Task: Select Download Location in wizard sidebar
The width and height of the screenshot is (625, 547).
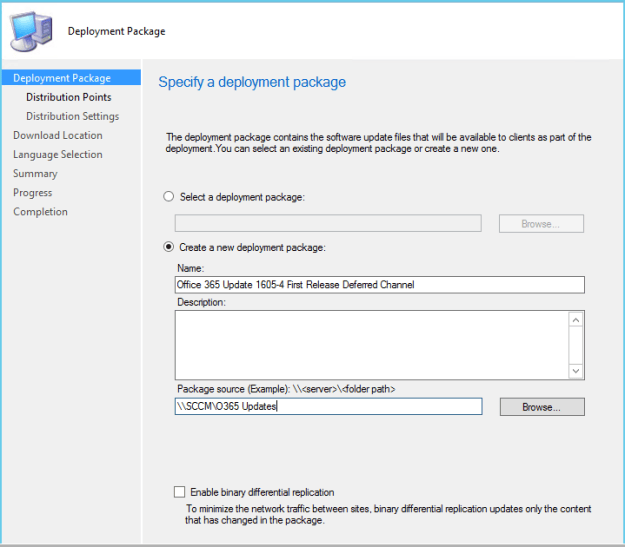Action: pyautogui.click(x=58, y=135)
